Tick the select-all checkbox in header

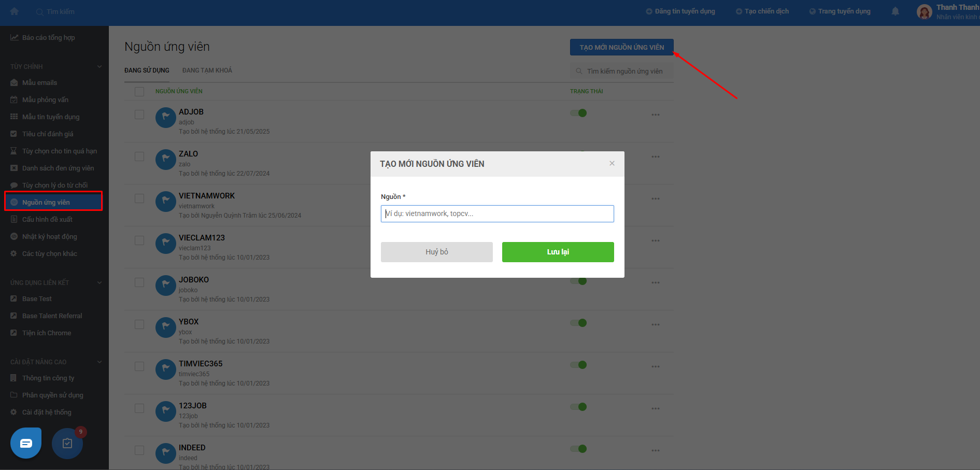(x=139, y=92)
